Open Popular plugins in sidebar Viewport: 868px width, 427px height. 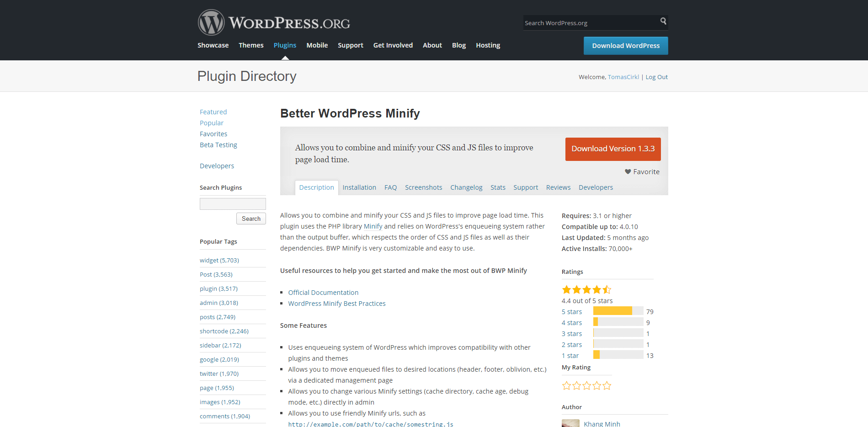pos(212,123)
